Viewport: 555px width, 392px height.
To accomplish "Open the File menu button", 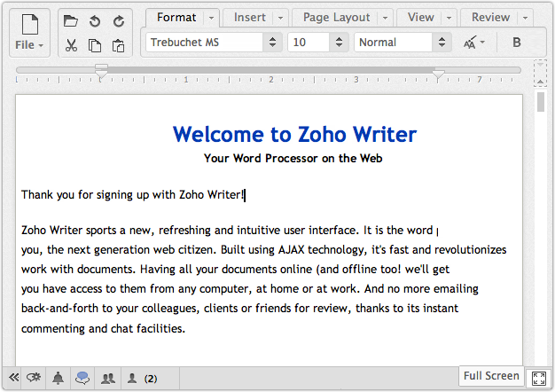I will (x=28, y=32).
